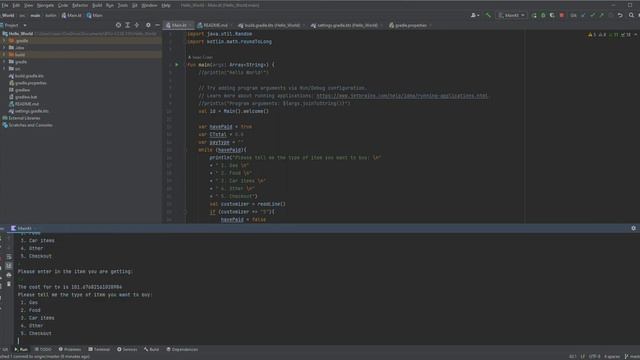This screenshot has height=360, width=640.
Task: Open the Navigate menu
Action: click(x=45, y=5)
